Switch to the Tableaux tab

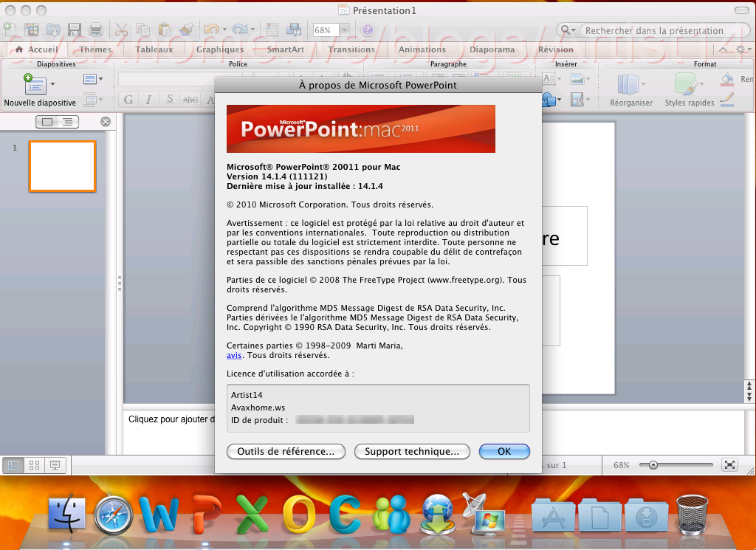click(x=154, y=49)
